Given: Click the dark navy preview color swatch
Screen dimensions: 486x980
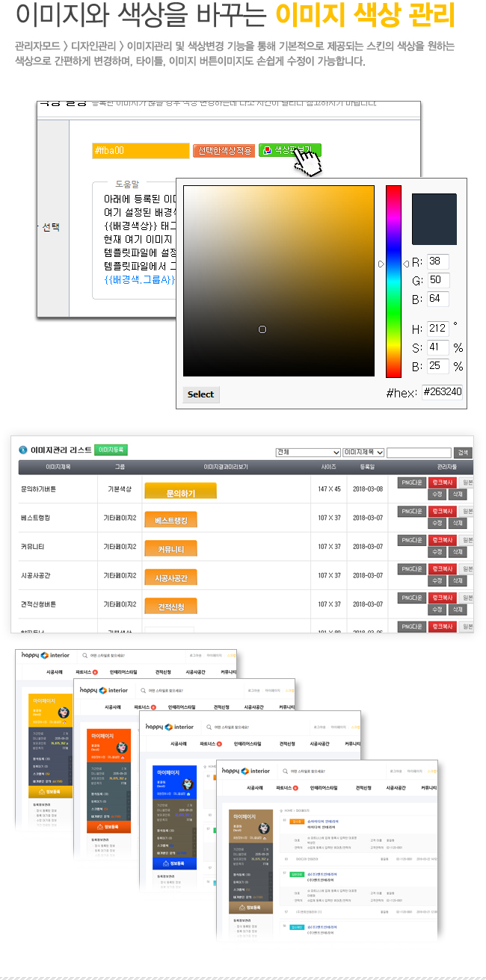Looking at the screenshot, I should pos(434,219).
